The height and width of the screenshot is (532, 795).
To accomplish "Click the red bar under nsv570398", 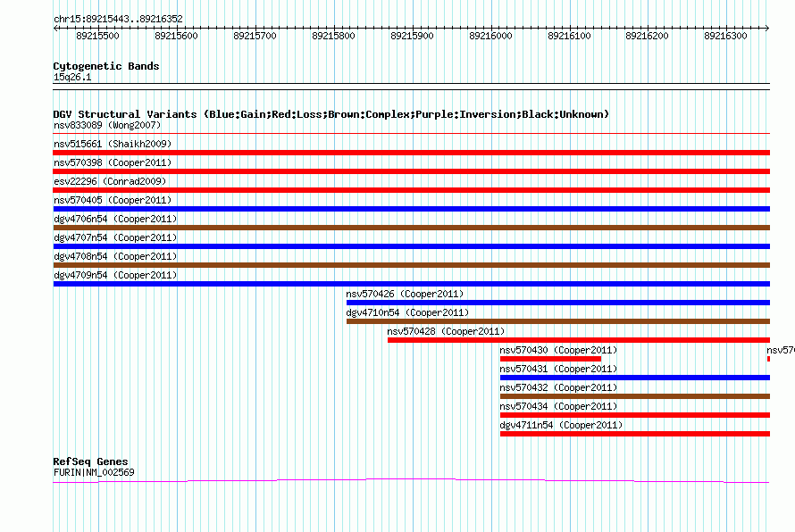I will pyautogui.click(x=411, y=171).
